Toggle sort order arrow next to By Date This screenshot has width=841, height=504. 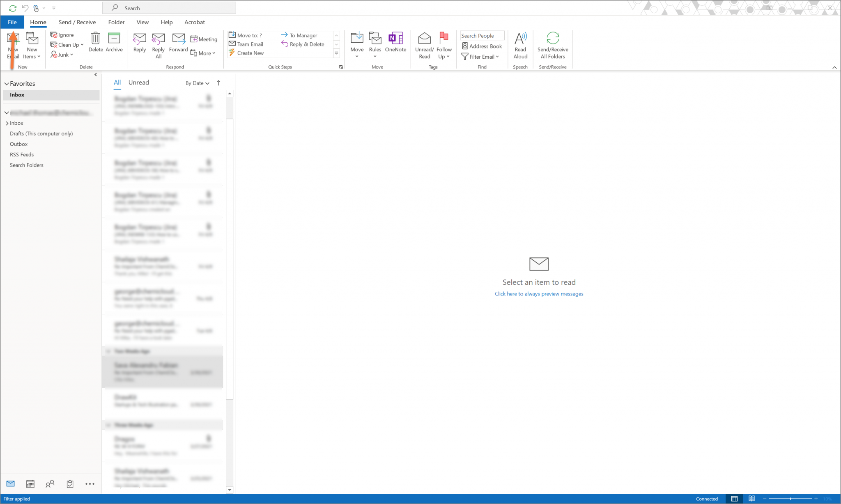(218, 83)
